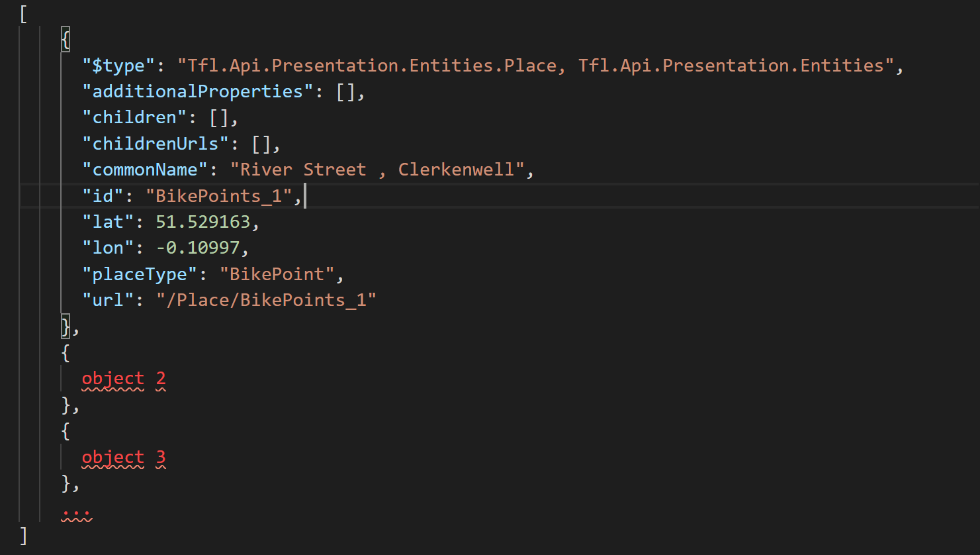Click the empty array after "children"

(x=219, y=118)
